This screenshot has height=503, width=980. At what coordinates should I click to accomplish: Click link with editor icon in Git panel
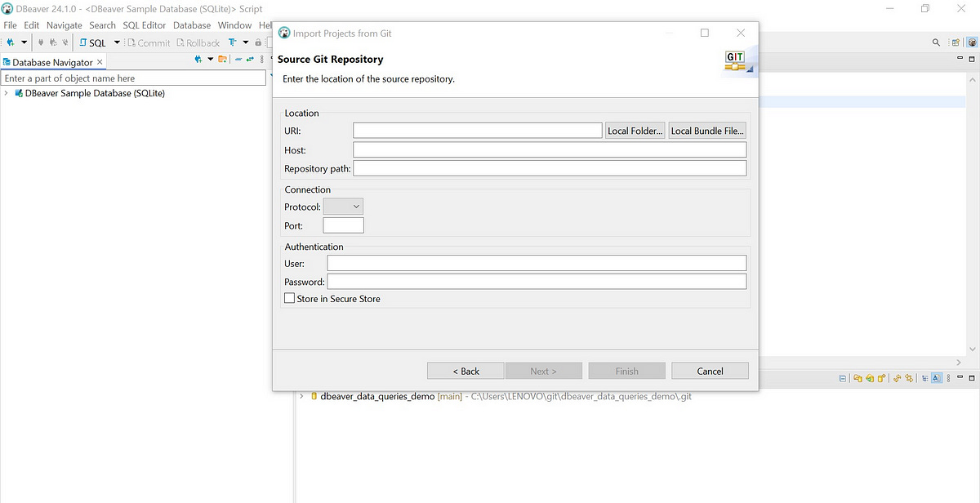click(909, 378)
